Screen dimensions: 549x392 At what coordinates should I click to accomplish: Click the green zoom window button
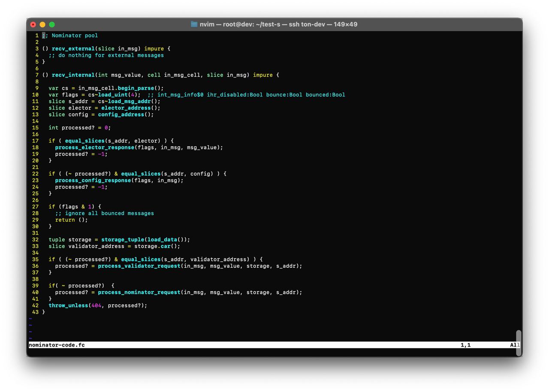click(x=52, y=24)
